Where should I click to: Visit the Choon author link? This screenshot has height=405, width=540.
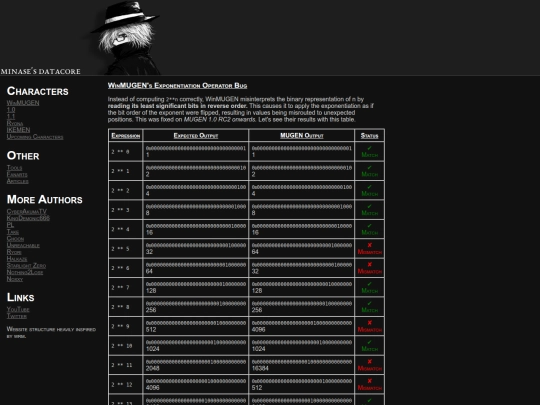(x=15, y=238)
